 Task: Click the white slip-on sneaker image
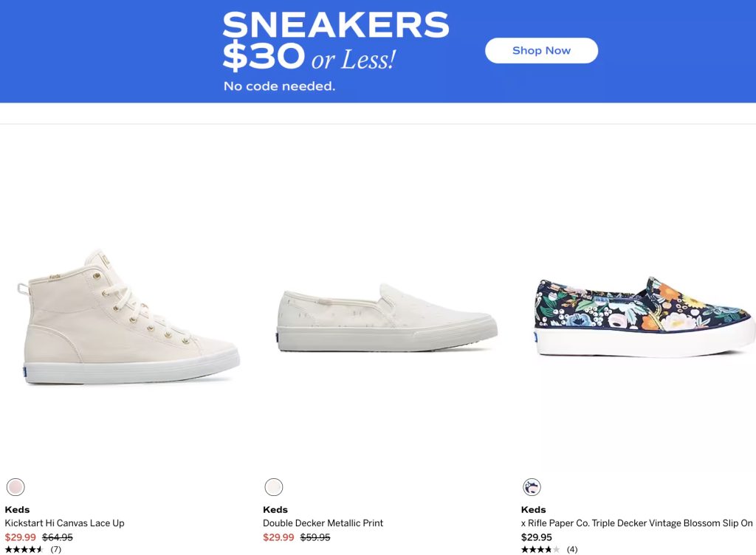click(x=387, y=319)
